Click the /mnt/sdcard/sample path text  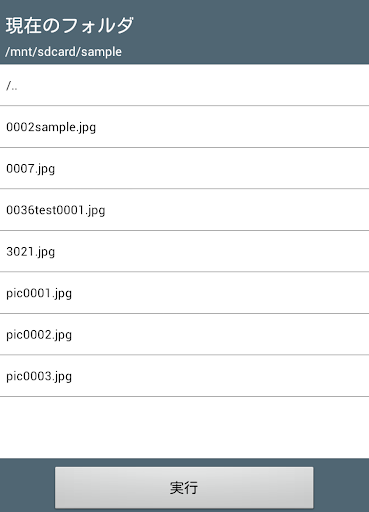coord(63,52)
